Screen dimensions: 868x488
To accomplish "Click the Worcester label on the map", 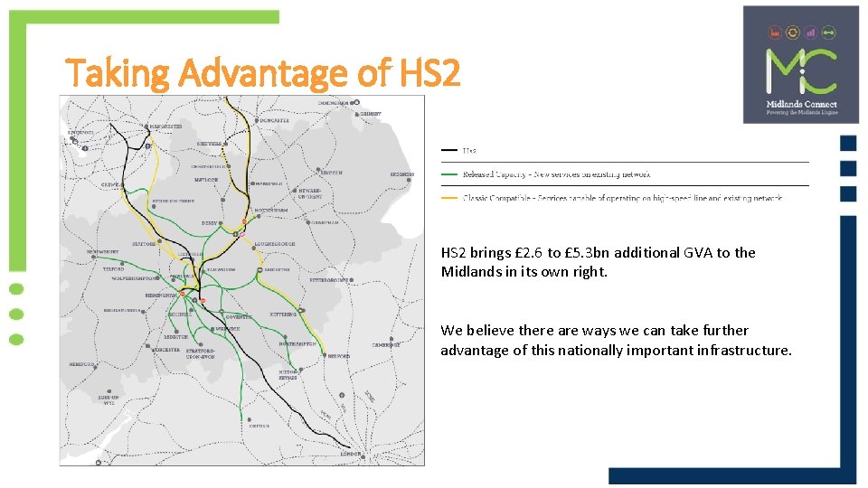I will pyautogui.click(x=166, y=350).
